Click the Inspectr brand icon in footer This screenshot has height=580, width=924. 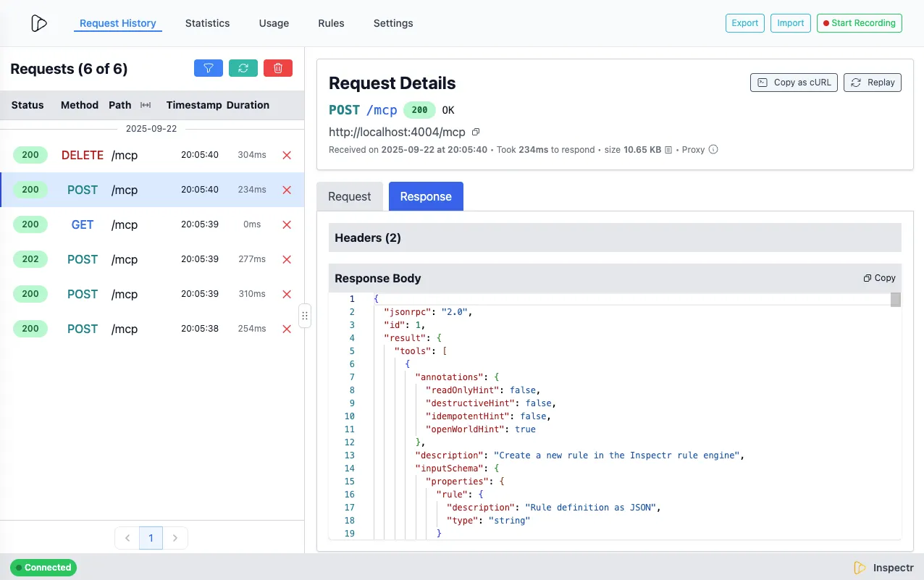[860, 568]
